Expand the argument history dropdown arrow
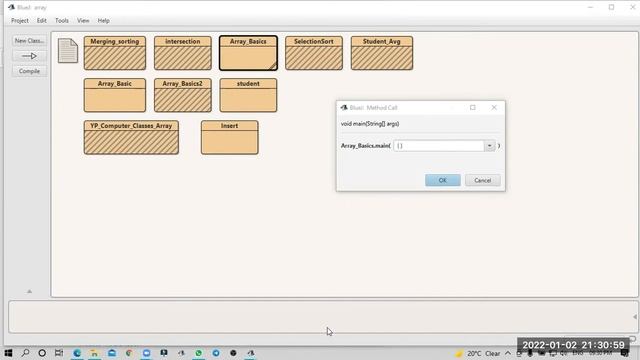Viewport: 640px width, 360px height. pos(489,146)
